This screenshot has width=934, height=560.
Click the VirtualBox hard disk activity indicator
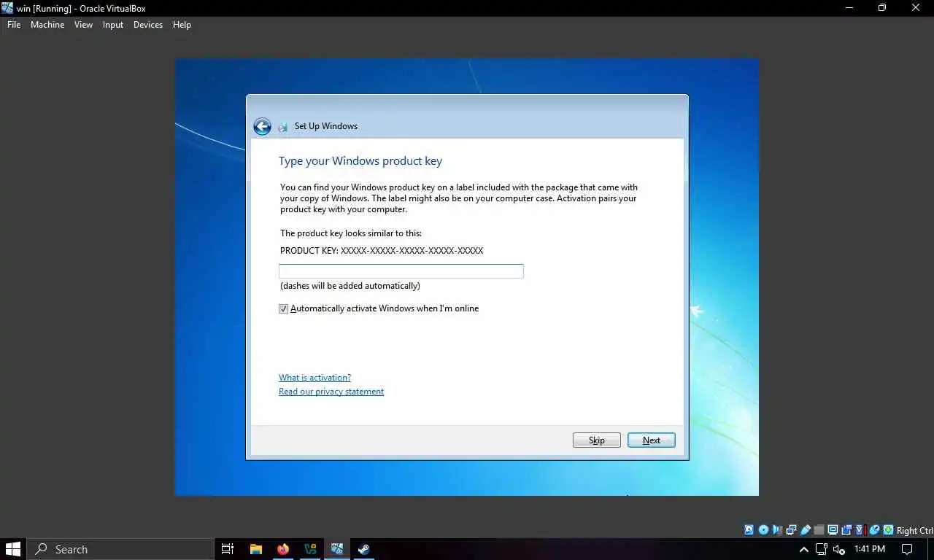(x=749, y=530)
